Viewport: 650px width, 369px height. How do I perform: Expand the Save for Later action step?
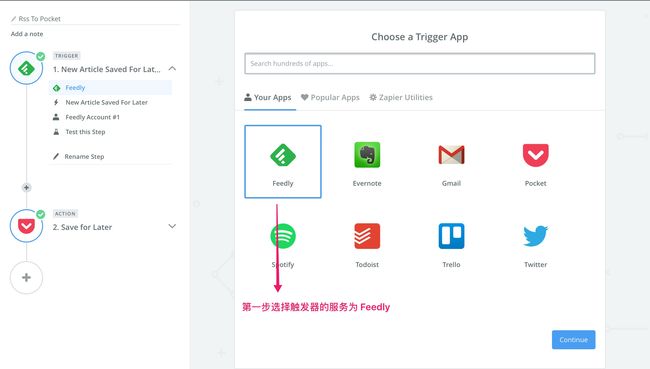tap(172, 226)
